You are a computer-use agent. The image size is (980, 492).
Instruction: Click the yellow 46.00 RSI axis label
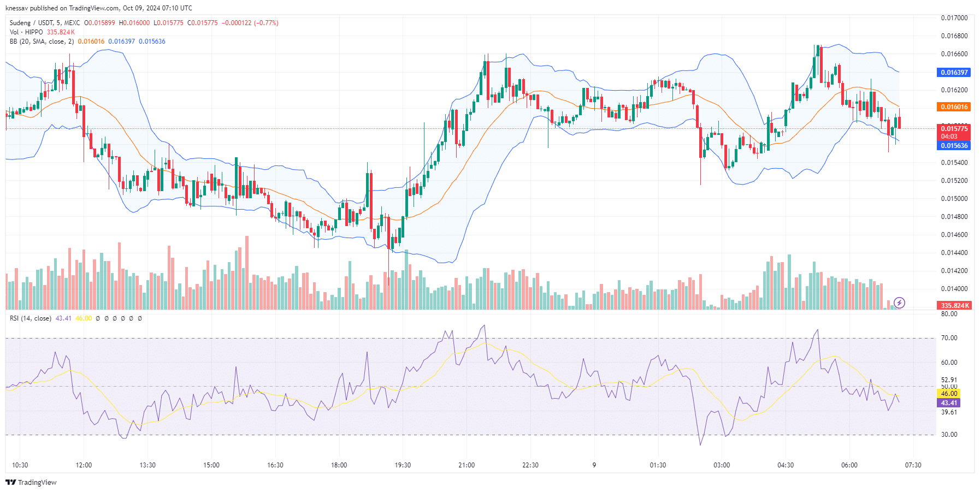coord(949,394)
